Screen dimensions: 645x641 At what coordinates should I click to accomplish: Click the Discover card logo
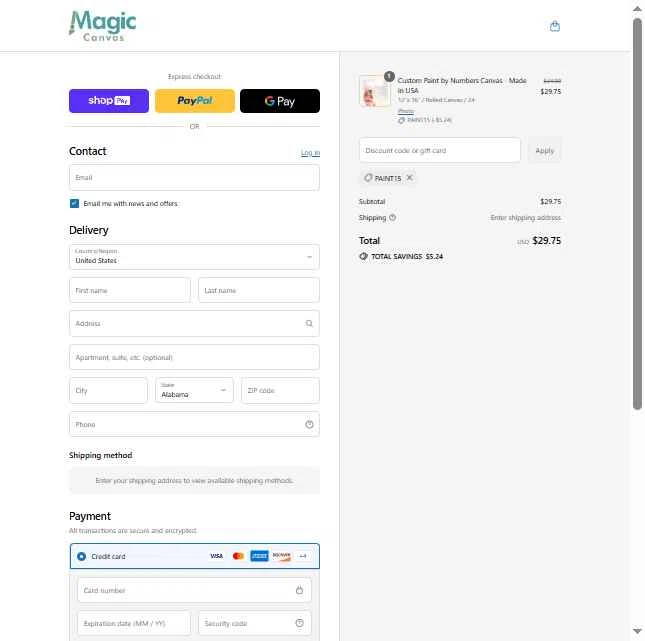[281, 556]
